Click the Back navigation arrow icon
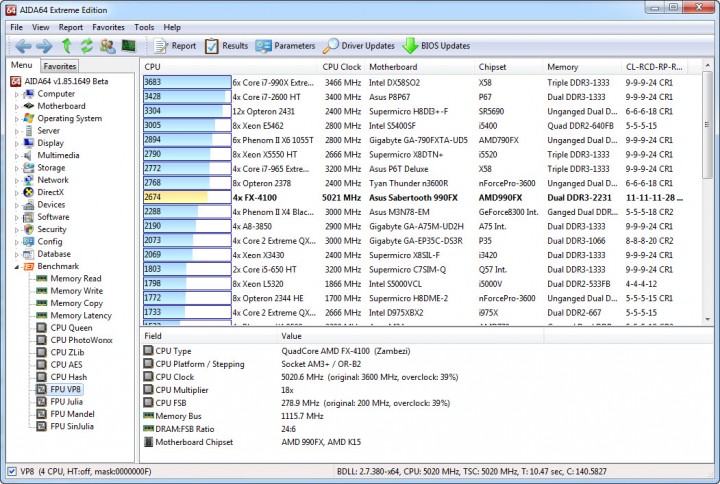The image size is (720, 484). 23,46
